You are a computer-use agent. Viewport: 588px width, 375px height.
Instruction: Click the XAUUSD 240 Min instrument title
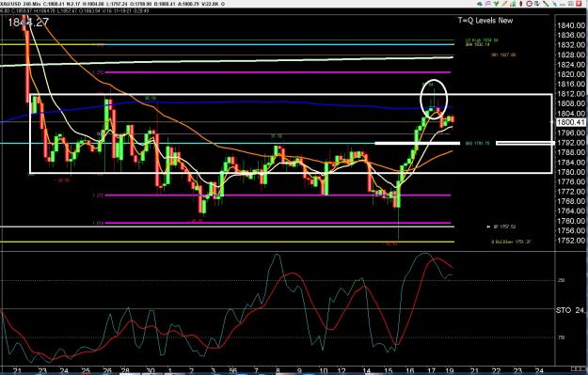click(20, 4)
